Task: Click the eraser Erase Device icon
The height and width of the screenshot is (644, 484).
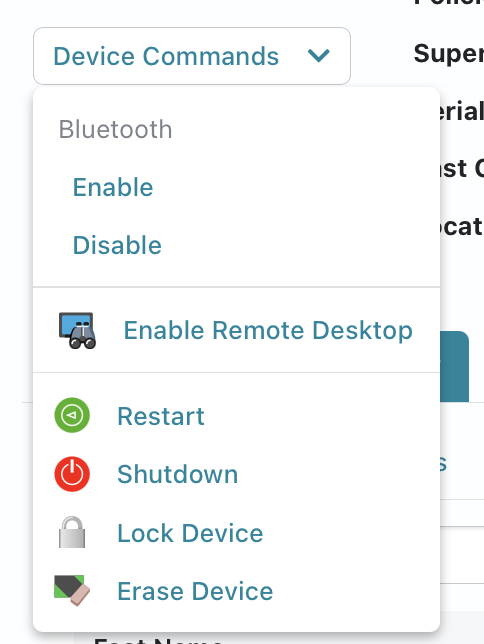Action: pos(72,590)
